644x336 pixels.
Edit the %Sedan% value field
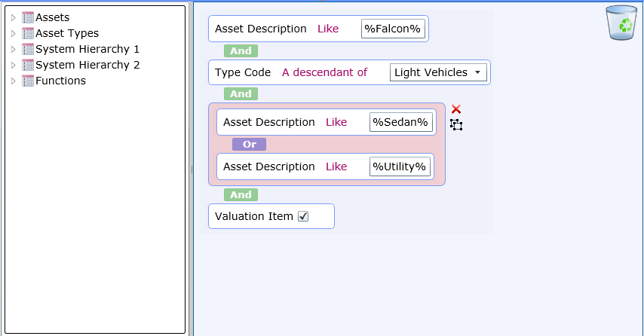[x=401, y=122]
